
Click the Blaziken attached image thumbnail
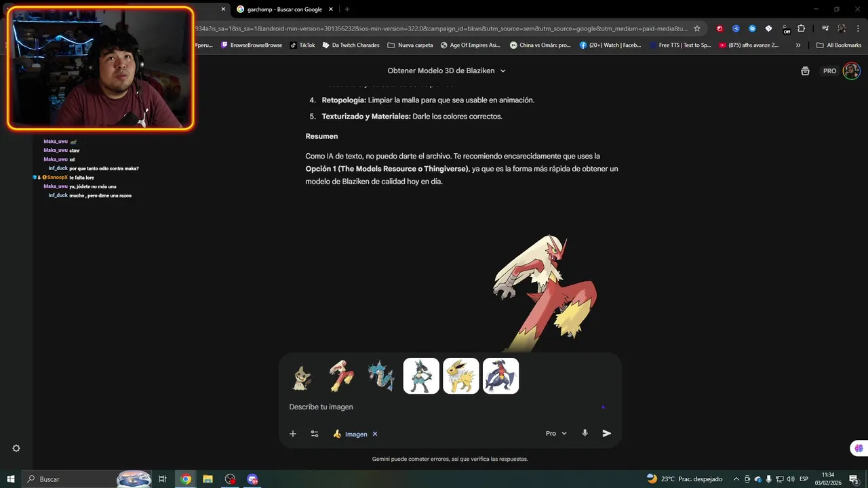tap(341, 376)
